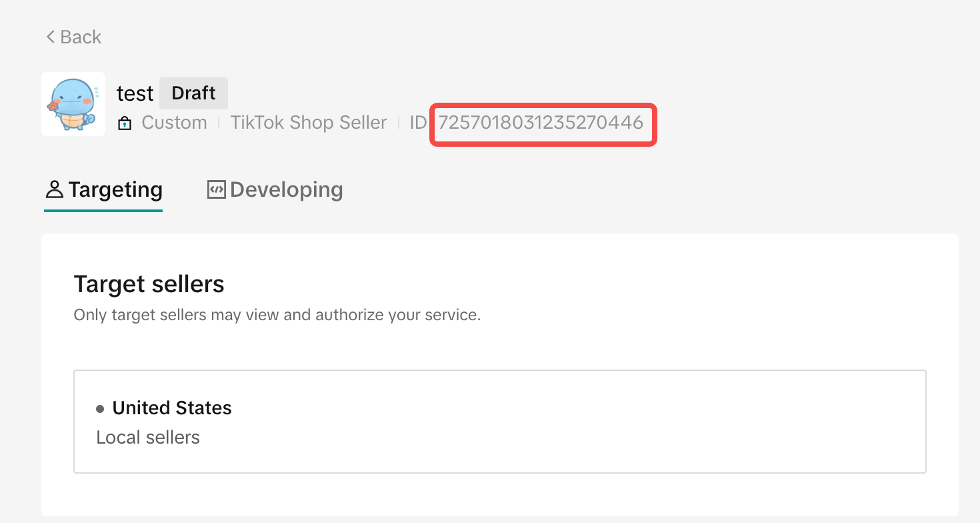Click the Draft status badge
This screenshot has height=523, width=980.
(194, 93)
